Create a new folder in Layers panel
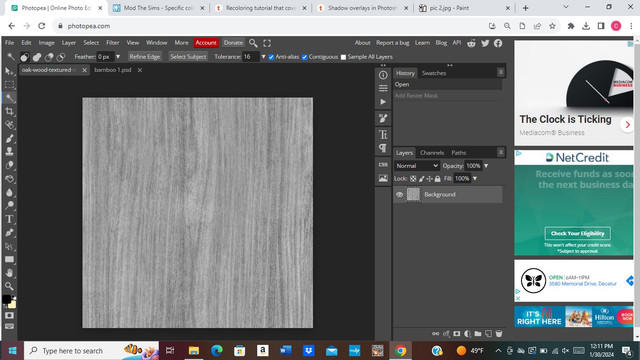 478,334
